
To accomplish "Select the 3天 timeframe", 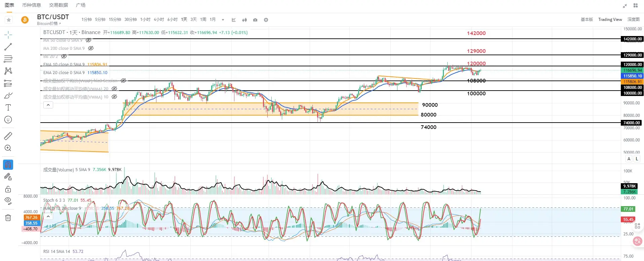I will click(193, 20).
